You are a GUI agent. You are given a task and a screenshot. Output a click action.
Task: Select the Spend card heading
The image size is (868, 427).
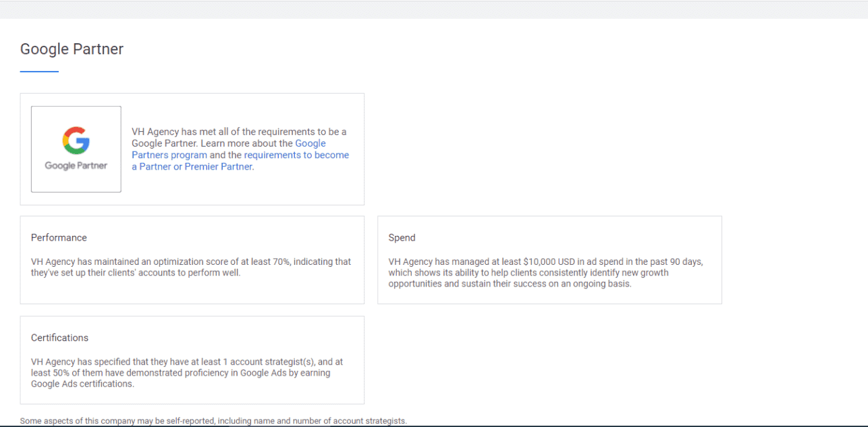402,238
